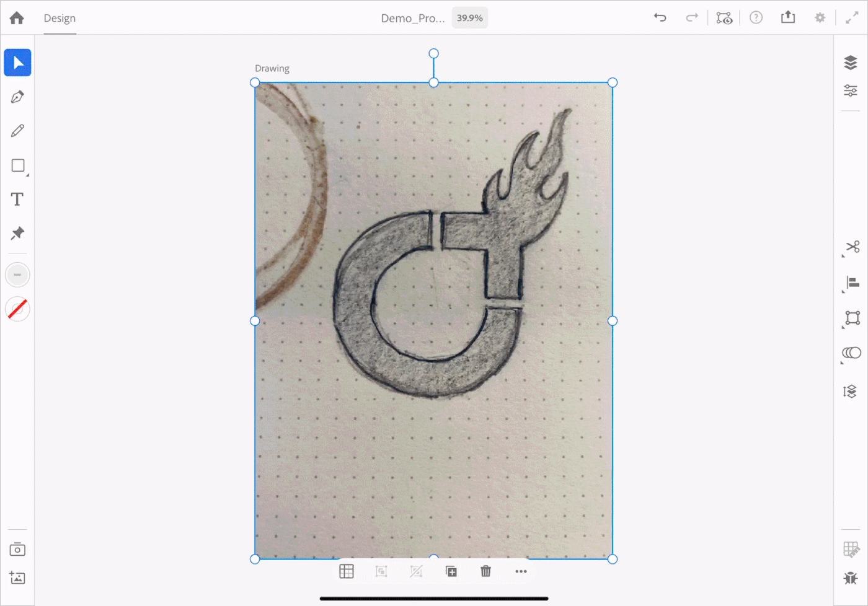868x606 pixels.
Task: Toggle the grid and rulers icon
Action: coord(851,550)
